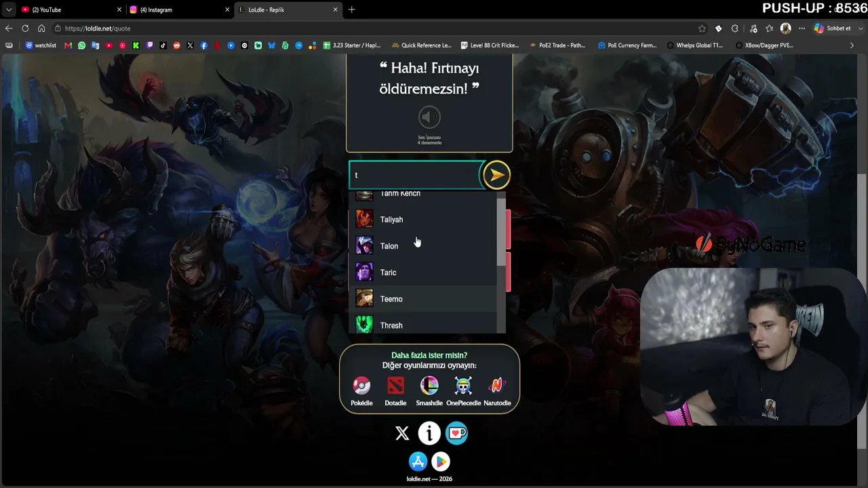
Task: Open the Sohbet et Copilot button
Action: [833, 28]
